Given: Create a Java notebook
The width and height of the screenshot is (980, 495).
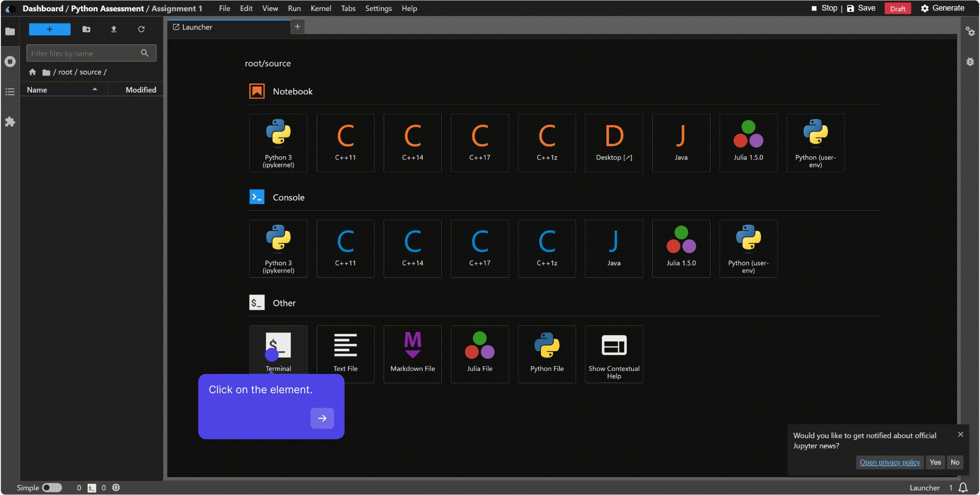Looking at the screenshot, I should pos(681,143).
